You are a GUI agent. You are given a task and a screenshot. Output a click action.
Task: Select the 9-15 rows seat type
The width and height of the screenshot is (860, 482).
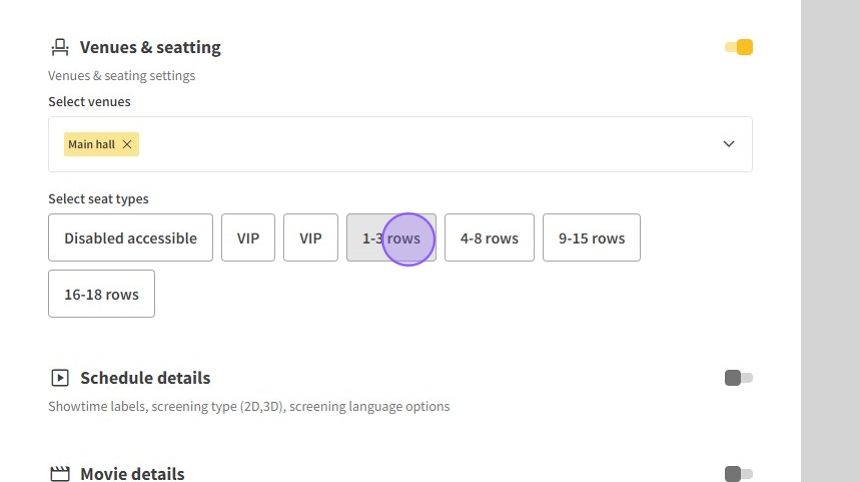591,238
